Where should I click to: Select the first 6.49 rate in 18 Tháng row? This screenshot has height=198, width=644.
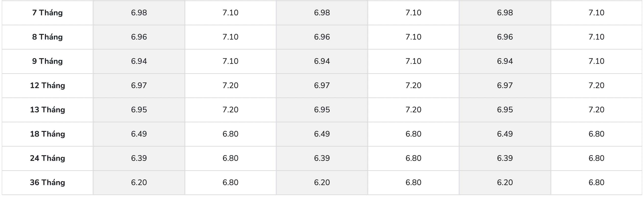click(x=139, y=134)
